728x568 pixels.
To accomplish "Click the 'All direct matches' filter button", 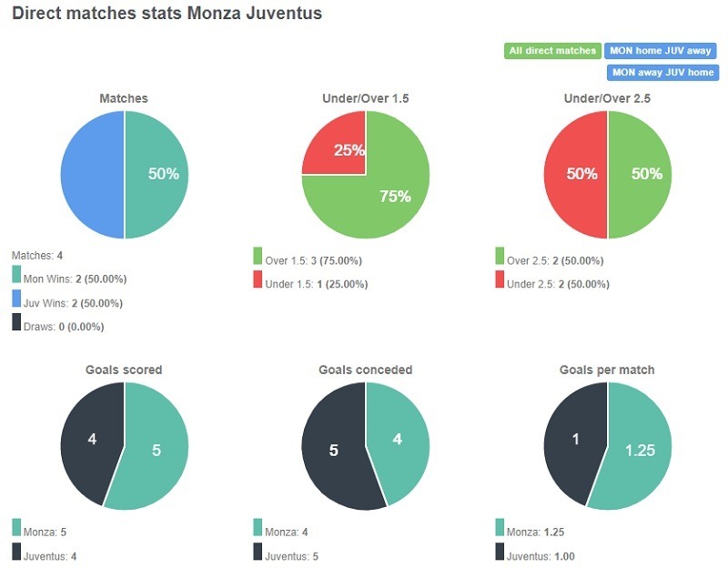I will (x=552, y=51).
